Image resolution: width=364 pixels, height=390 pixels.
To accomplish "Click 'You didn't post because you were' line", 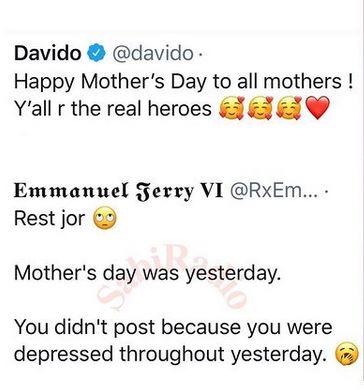I will [x=173, y=328].
